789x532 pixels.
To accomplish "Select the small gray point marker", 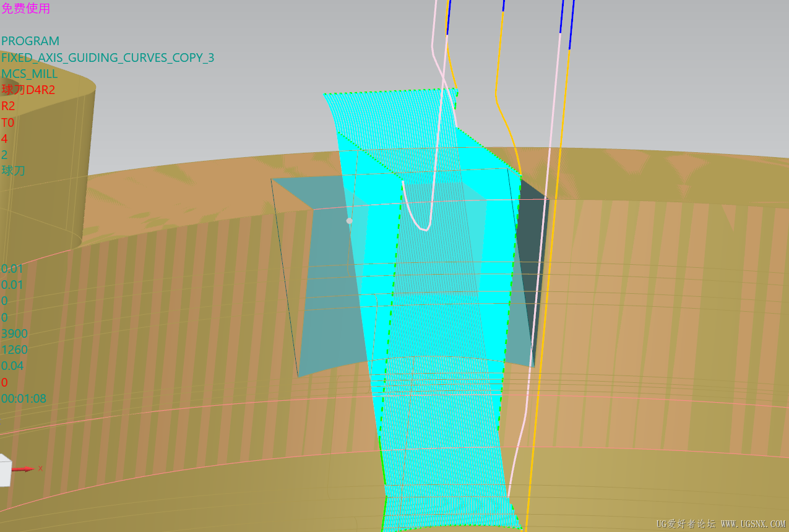I will [349, 221].
